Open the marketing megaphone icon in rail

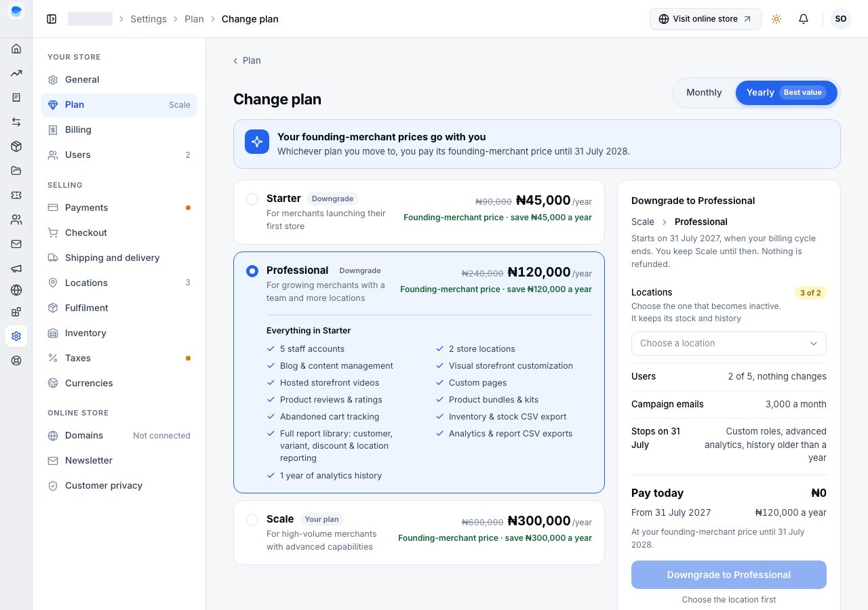coord(16,268)
